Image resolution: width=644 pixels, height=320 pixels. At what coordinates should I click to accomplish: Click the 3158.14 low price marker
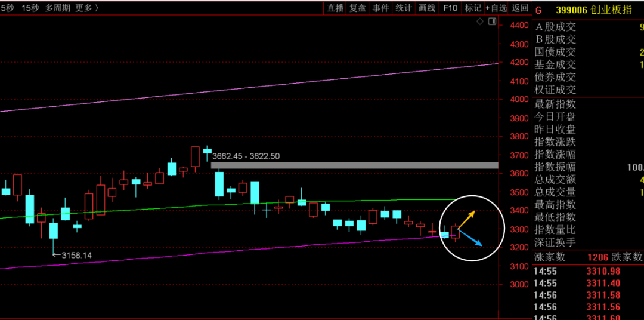point(72,256)
